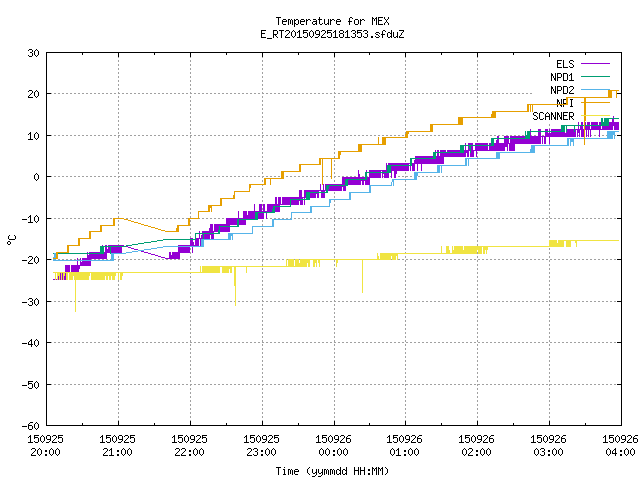Click the x-axis tick 150925 21:00
The height and width of the screenshot is (480, 640).
point(118,445)
